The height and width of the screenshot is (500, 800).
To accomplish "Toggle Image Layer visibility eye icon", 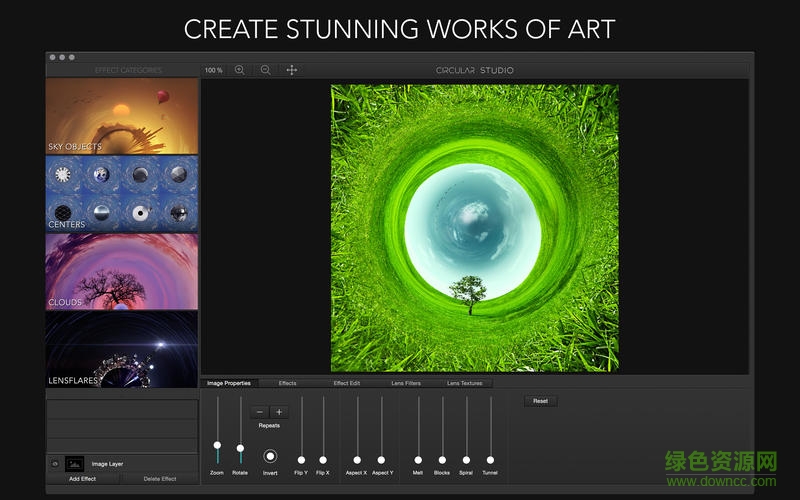I will click(54, 464).
